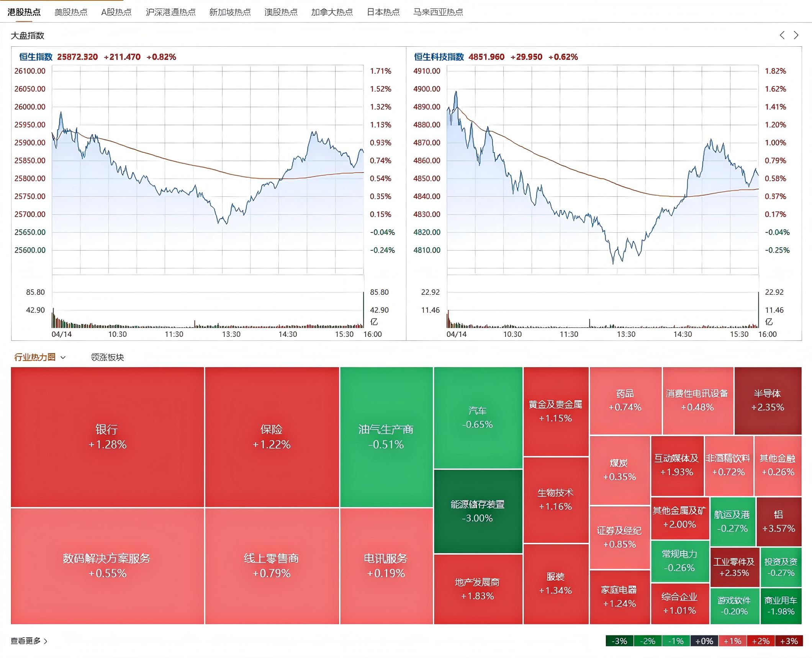Expand the 行业热力图 dropdown chevron
Image resolution: width=812 pixels, height=658 pixels.
(63, 358)
